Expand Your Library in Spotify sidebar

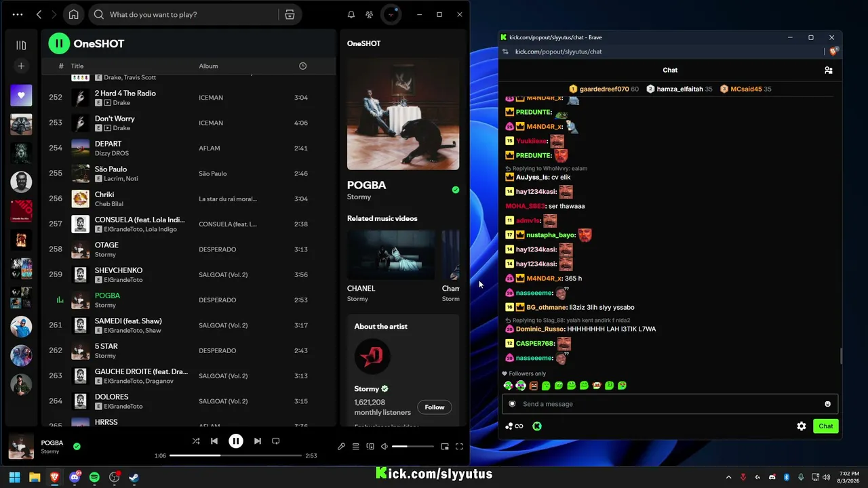21,45
